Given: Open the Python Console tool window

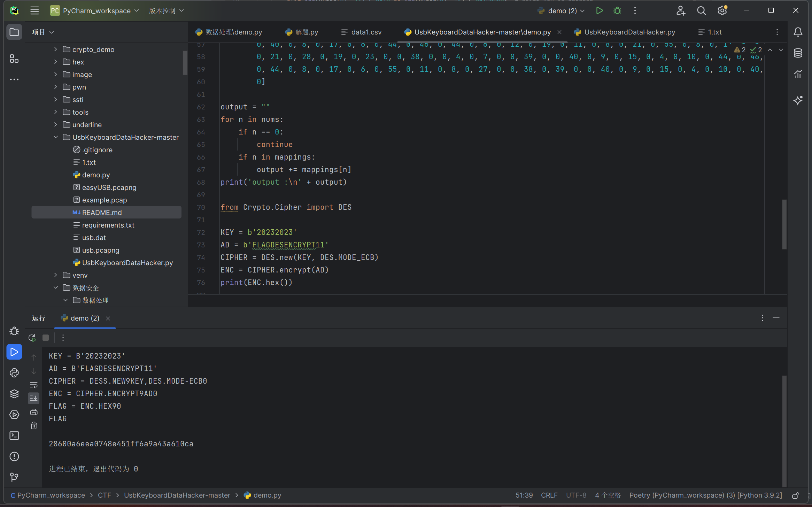Looking at the screenshot, I should [x=14, y=373].
